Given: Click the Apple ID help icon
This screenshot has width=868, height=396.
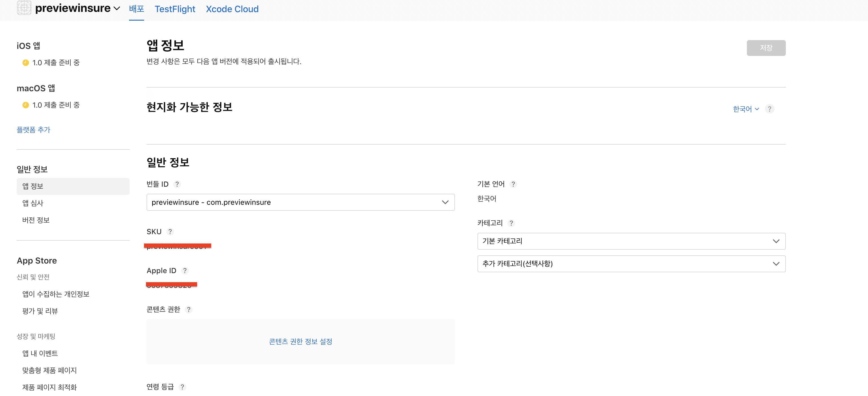Looking at the screenshot, I should (185, 270).
